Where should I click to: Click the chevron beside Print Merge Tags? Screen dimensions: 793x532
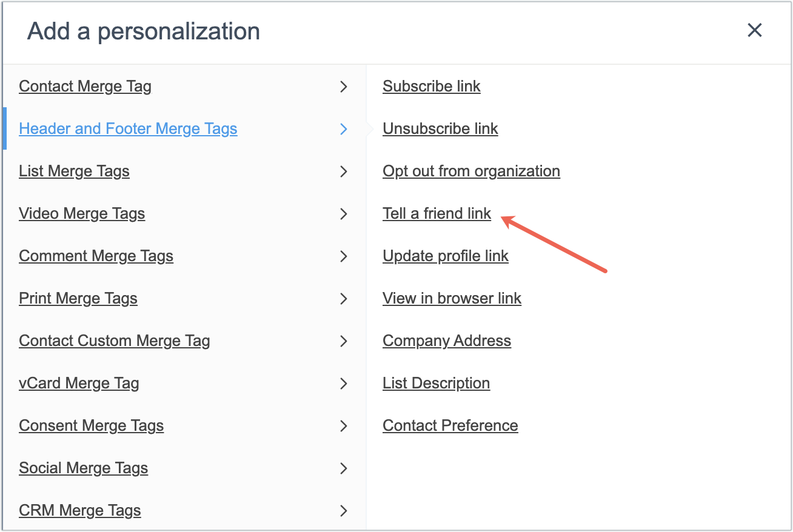[344, 299]
